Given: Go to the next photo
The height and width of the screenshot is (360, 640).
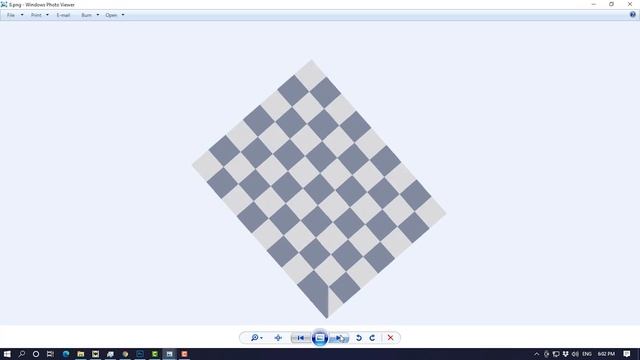Looking at the screenshot, I should [x=339, y=338].
